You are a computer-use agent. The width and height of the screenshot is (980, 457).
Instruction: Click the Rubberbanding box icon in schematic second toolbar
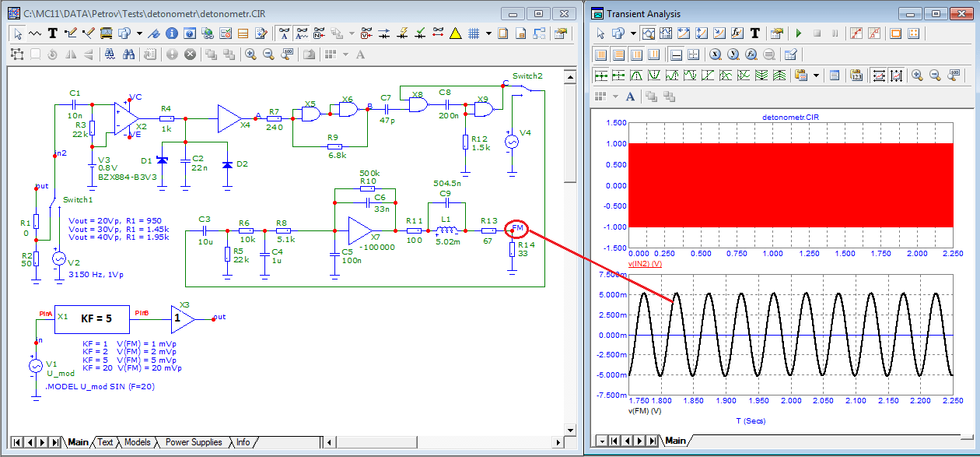click(x=17, y=54)
